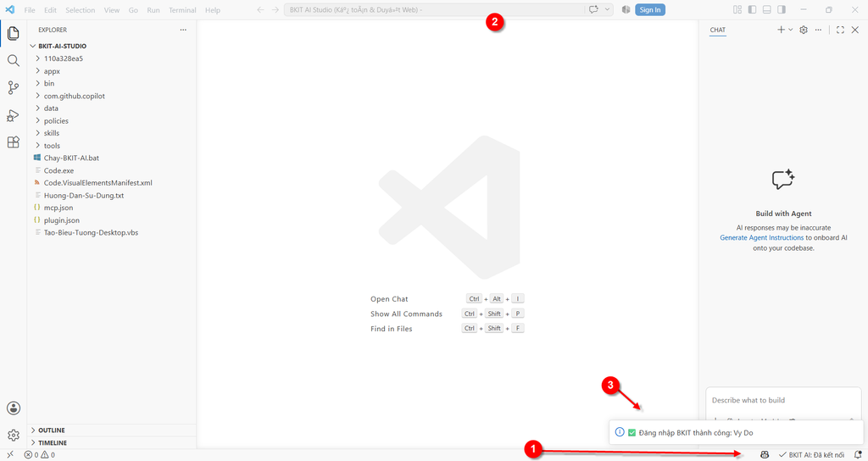Open the Extensions view icon
The image size is (868, 461).
click(14, 142)
